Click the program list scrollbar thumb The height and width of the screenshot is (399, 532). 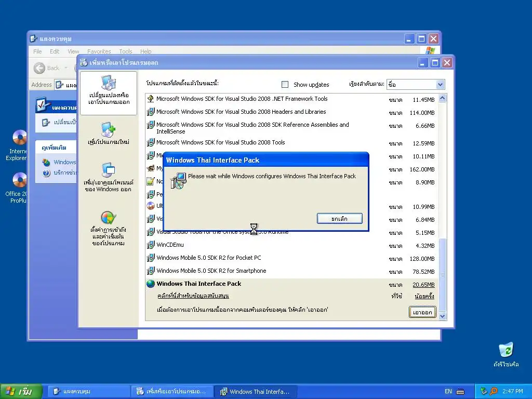click(x=443, y=275)
